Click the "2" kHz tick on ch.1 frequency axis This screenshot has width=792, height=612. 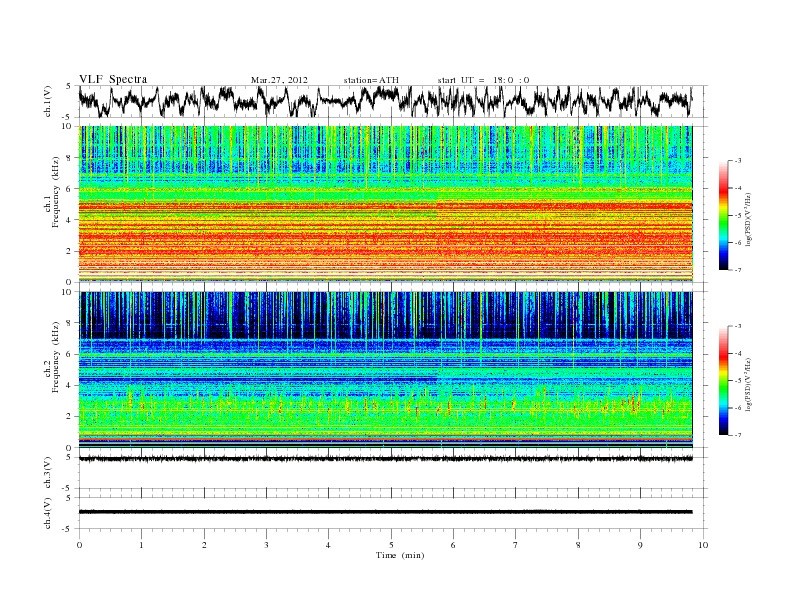pyautogui.click(x=69, y=251)
